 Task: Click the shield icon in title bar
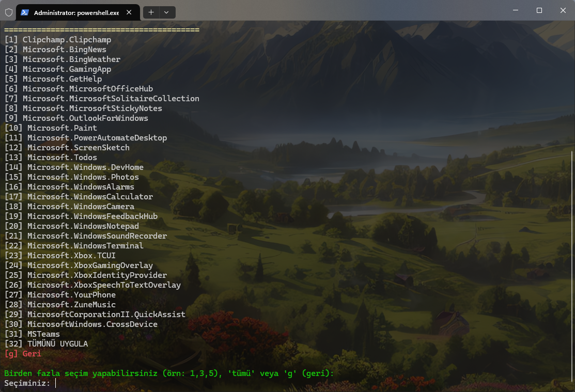(x=9, y=12)
